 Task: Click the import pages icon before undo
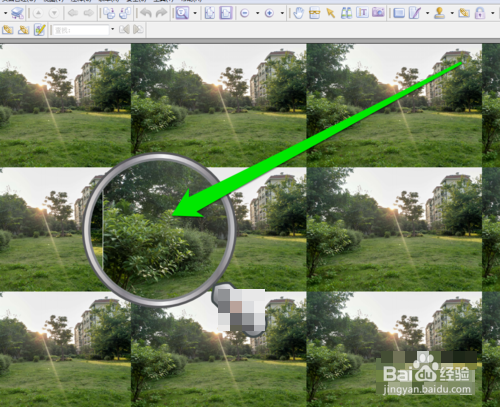[125, 13]
